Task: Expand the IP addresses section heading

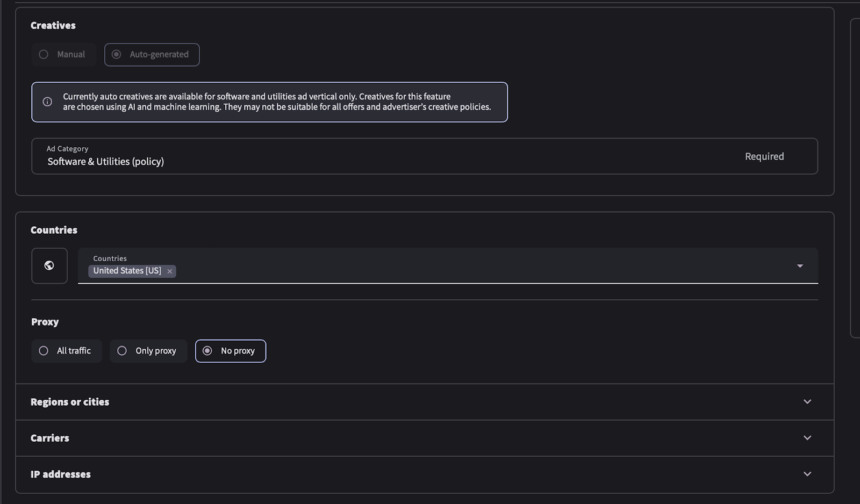Action: click(61, 474)
